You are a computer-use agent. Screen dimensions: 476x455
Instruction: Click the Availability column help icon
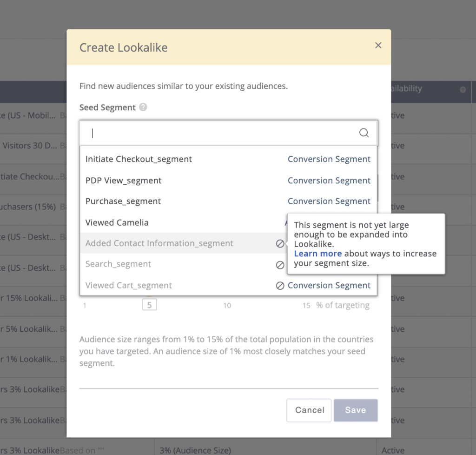[463, 90]
